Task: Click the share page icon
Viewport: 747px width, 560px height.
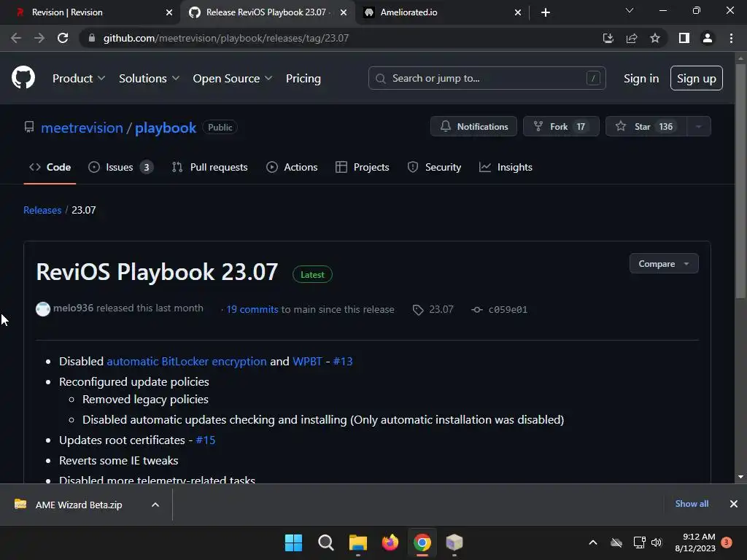Action: (632, 38)
